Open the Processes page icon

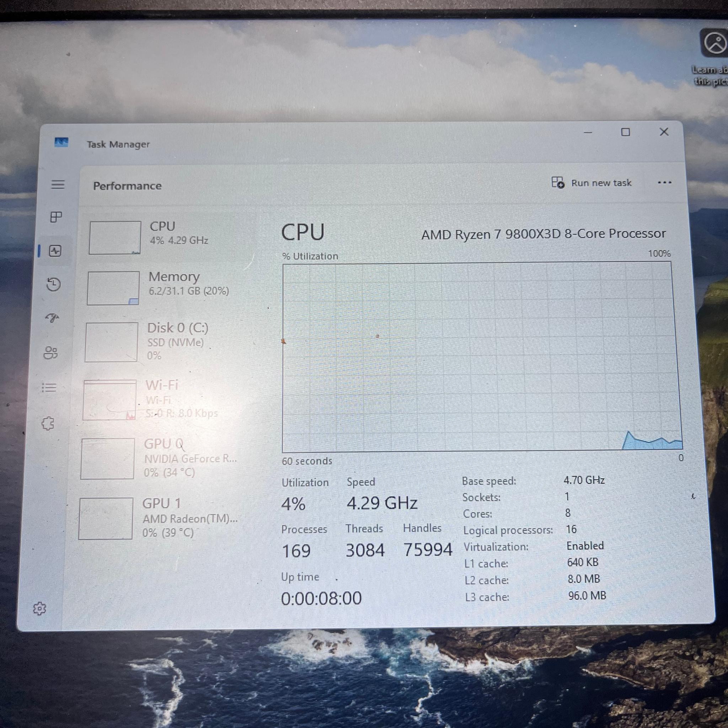[56, 217]
